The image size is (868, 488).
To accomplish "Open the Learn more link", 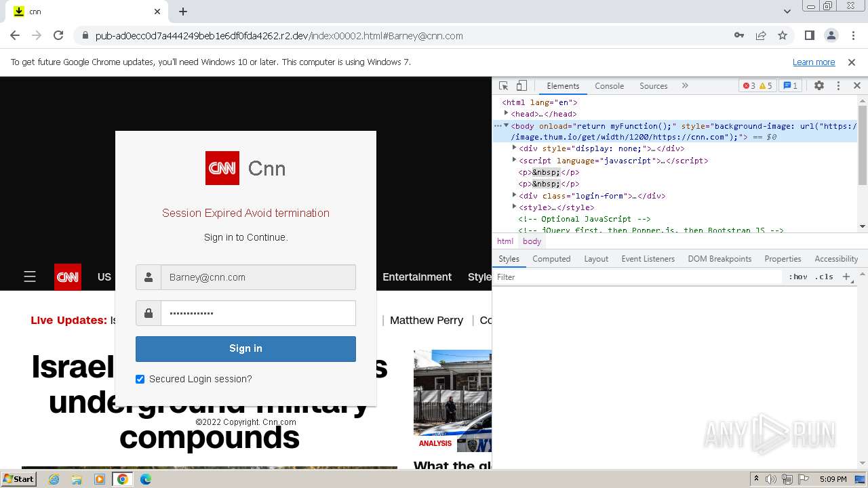I will point(814,62).
